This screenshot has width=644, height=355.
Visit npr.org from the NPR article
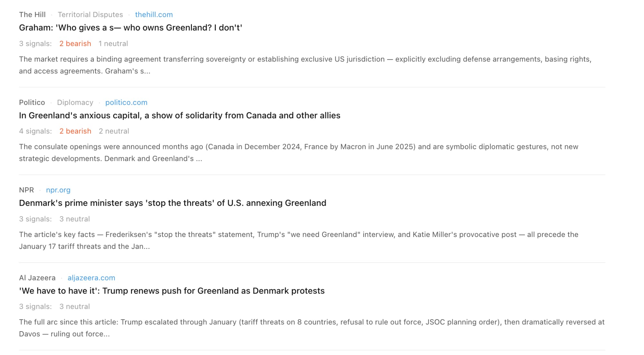click(x=58, y=190)
